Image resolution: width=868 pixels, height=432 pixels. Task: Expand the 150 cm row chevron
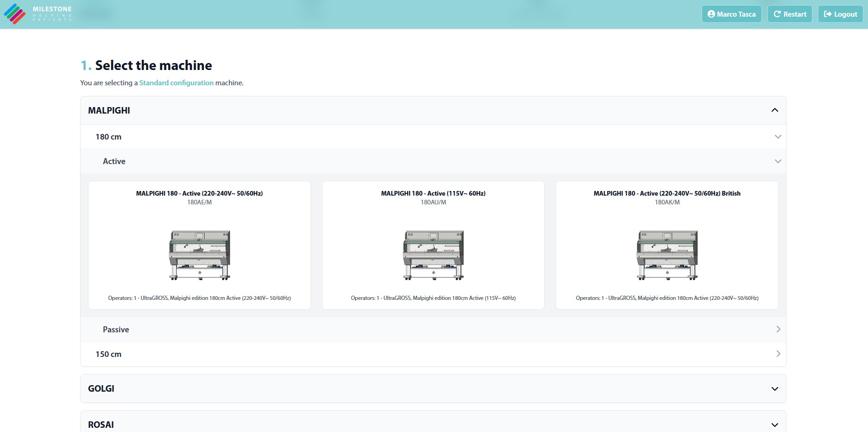tap(778, 354)
